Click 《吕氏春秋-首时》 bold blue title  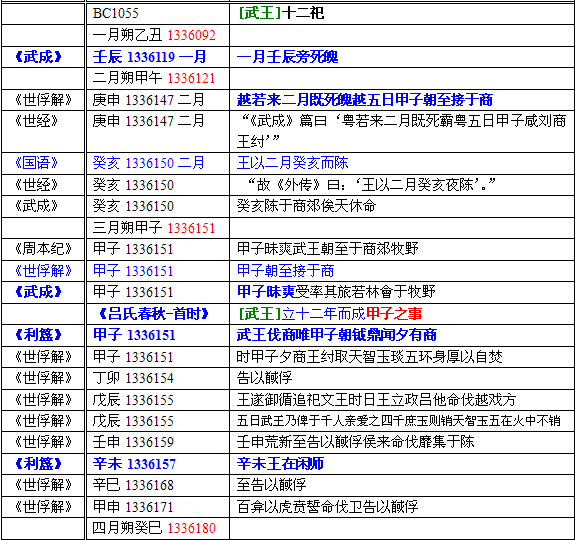[x=154, y=314]
